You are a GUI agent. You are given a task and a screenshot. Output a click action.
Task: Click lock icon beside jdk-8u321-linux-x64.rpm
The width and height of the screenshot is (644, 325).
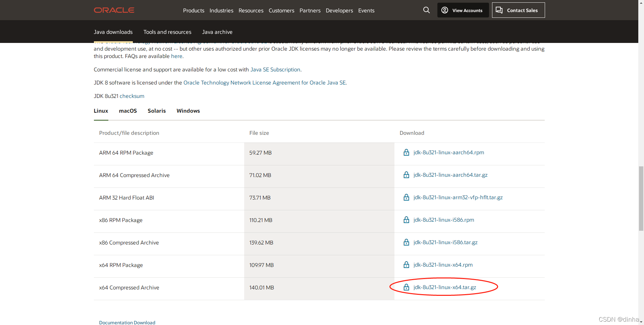tap(406, 265)
